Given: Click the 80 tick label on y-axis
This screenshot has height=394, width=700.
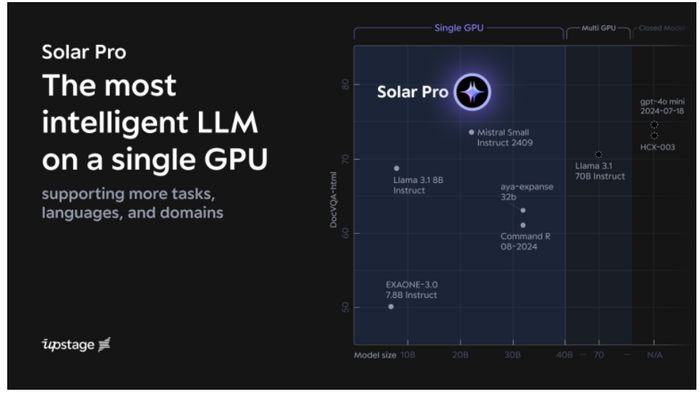Looking at the screenshot, I should (x=345, y=84).
